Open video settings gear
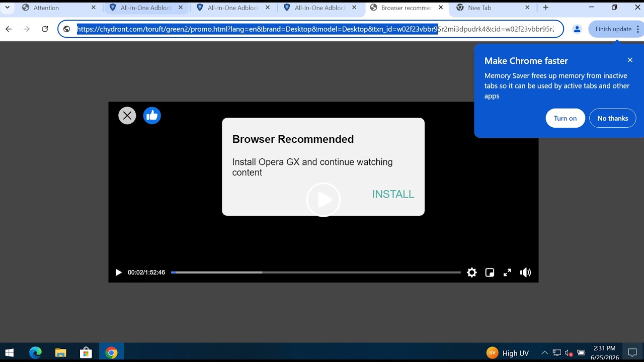Screen dimensions: 644x362 click(x=471, y=273)
